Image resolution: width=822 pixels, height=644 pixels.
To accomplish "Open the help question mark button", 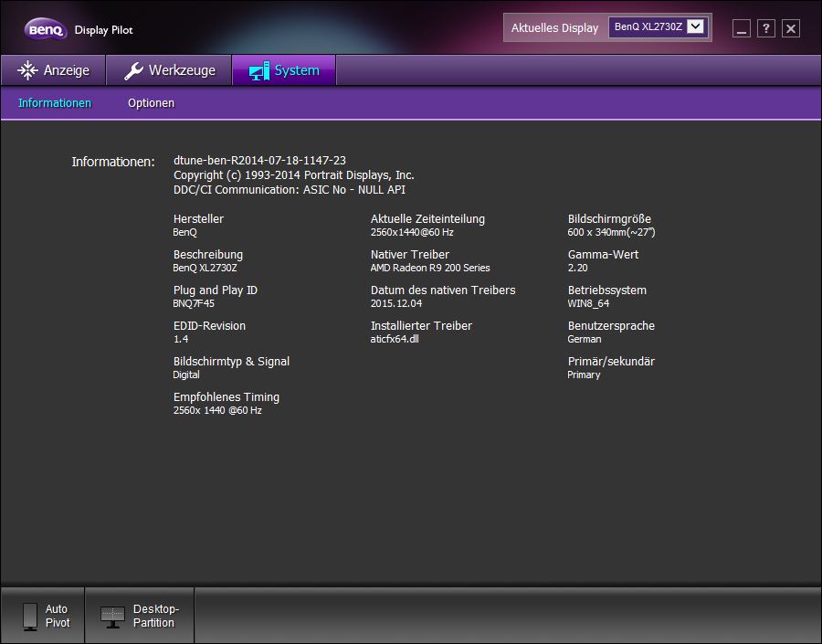I will click(766, 28).
